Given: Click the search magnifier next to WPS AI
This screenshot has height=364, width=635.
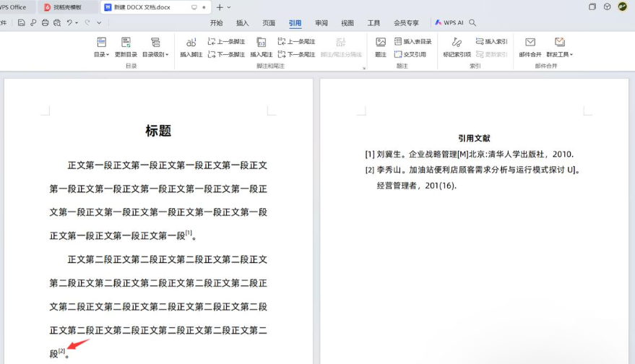Looking at the screenshot, I should [x=472, y=23].
